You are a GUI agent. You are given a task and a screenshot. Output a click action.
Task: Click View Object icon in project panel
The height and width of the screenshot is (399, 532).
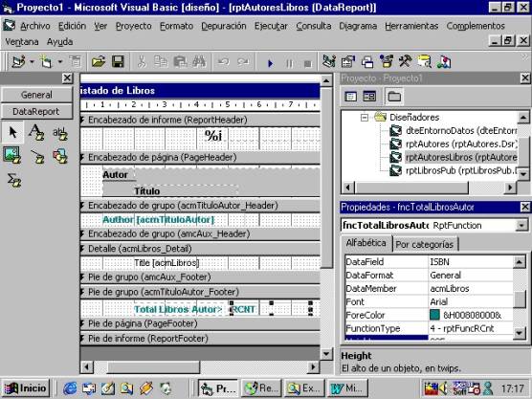coord(369,97)
